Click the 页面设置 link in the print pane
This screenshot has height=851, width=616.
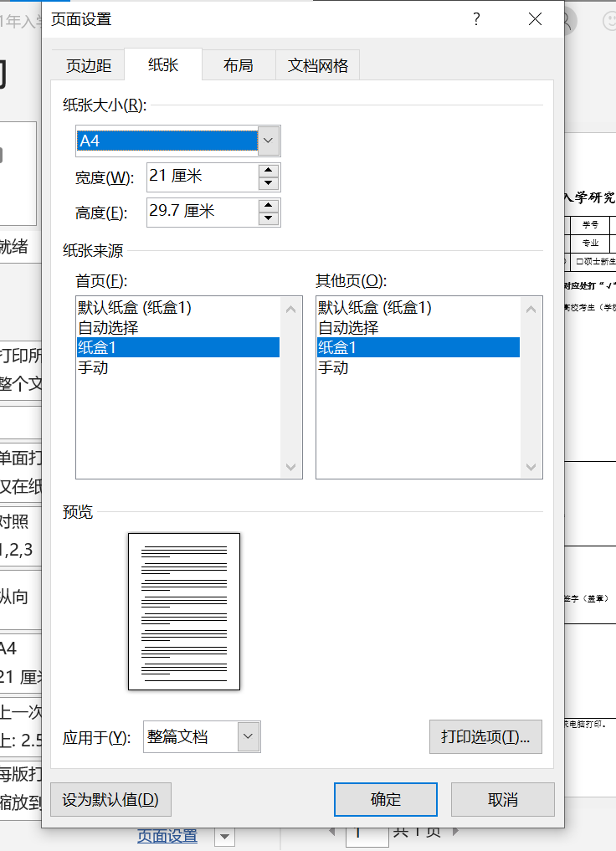click(167, 836)
